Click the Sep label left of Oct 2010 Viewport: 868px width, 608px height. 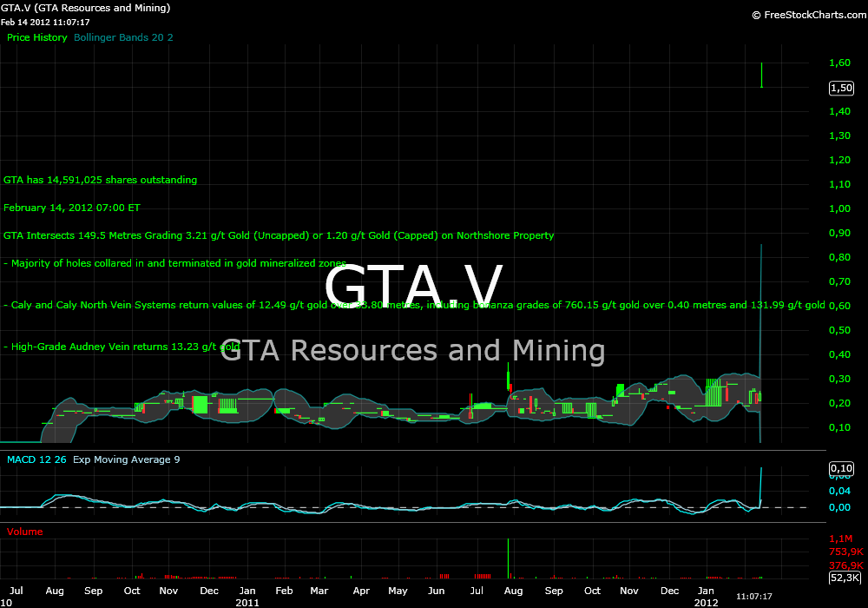pyautogui.click(x=94, y=591)
